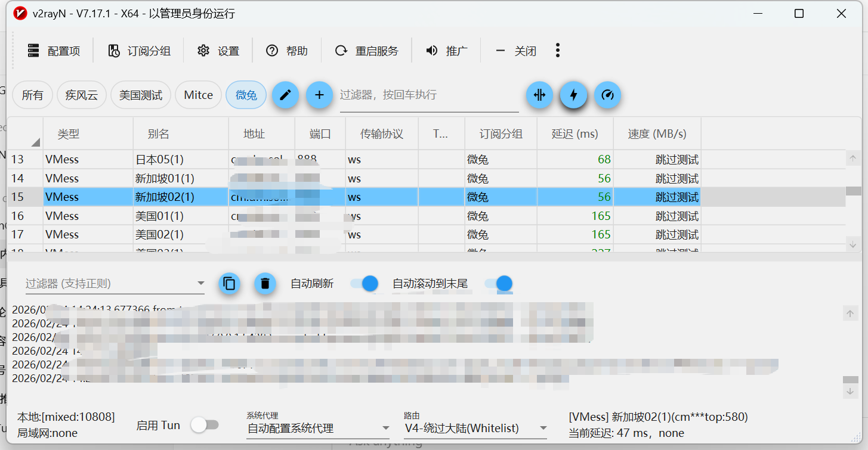Click the 56 delay value for 新加坡01(1)
868x450 pixels.
604,178
